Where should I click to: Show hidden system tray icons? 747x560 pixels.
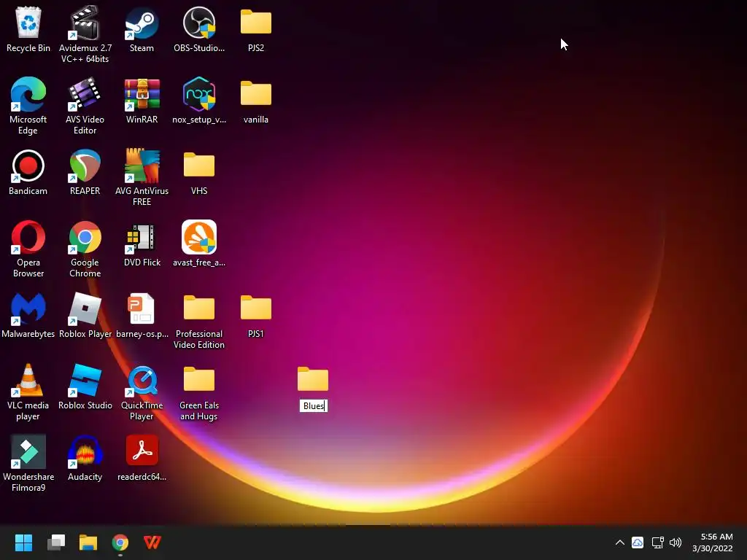[x=620, y=542]
